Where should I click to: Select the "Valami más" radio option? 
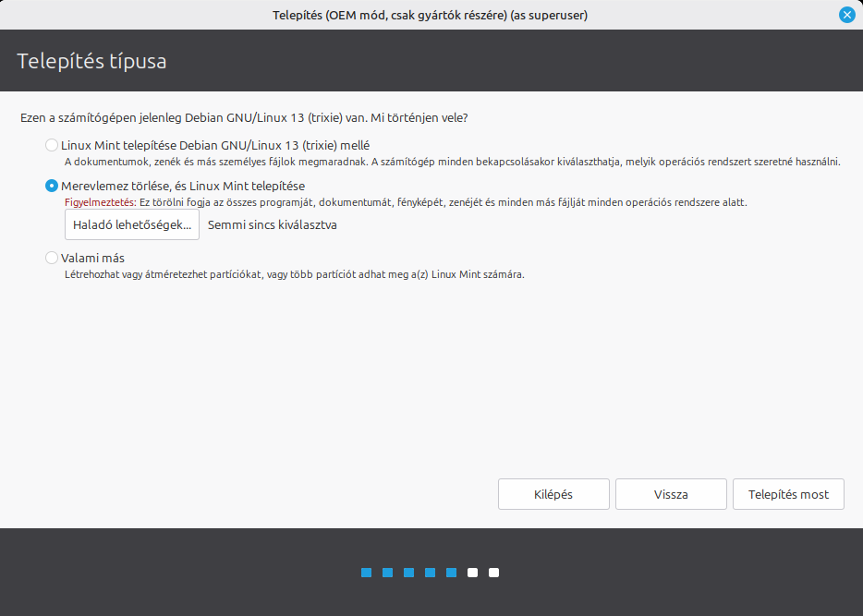52,259
